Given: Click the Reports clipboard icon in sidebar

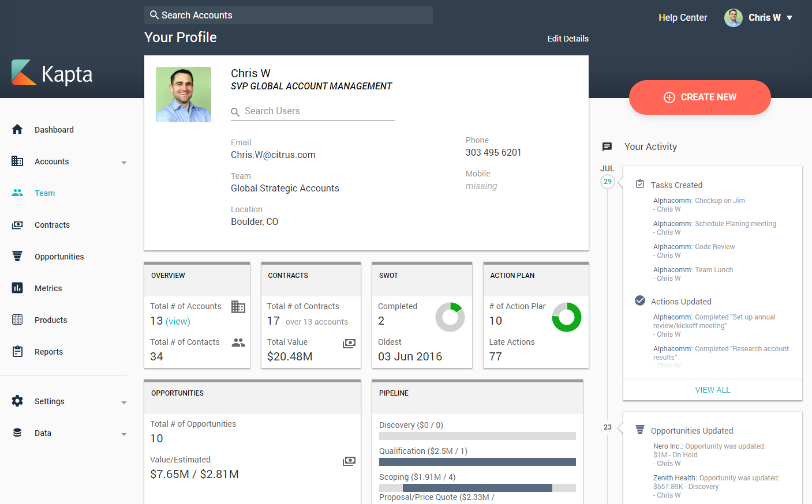Looking at the screenshot, I should tap(17, 351).
